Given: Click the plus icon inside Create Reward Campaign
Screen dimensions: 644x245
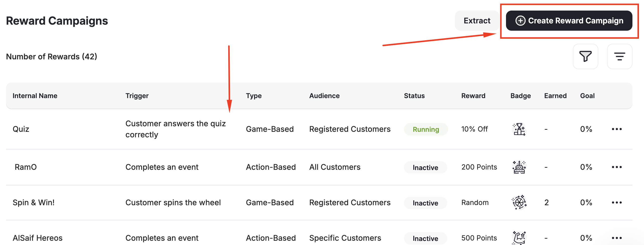Looking at the screenshot, I should pos(520,21).
